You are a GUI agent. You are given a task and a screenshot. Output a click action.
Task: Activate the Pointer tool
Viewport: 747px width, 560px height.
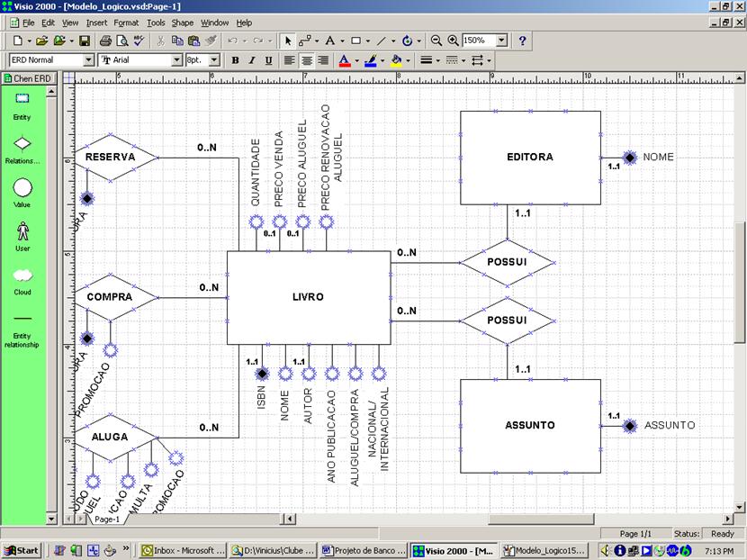(288, 41)
